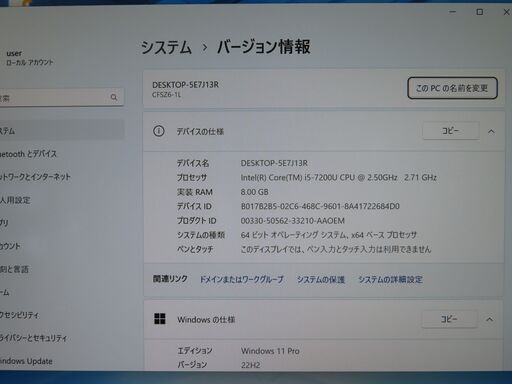Image resolution: width=512 pixels, height=384 pixels.
Task: Click the Windows logo icon in the Windows specifications section
Action: (x=160, y=319)
